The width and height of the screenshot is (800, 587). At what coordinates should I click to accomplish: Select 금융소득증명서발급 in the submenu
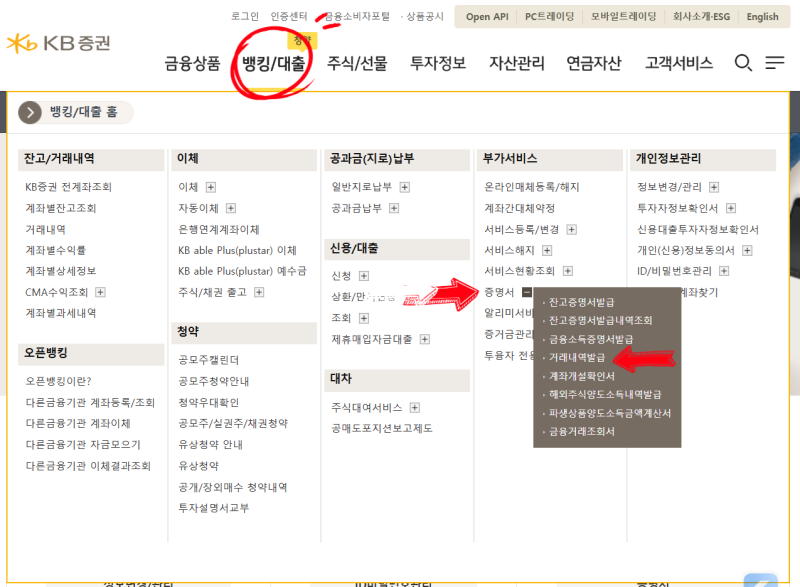pyautogui.click(x=591, y=339)
